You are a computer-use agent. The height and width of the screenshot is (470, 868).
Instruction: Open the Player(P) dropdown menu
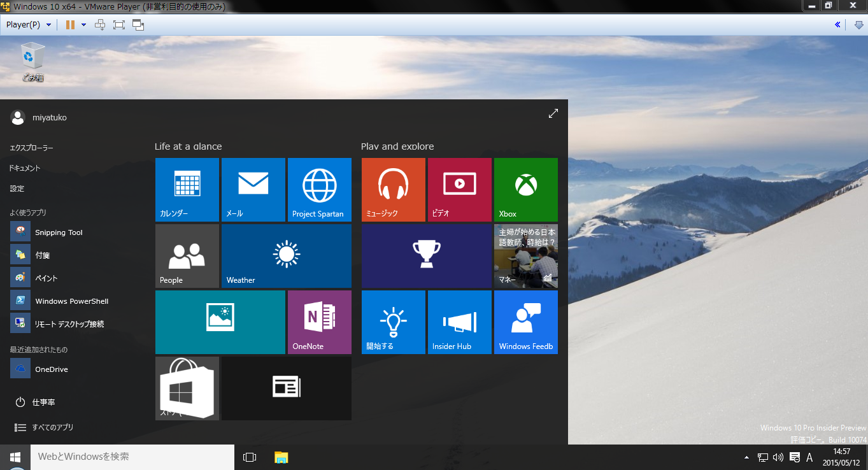(28, 25)
